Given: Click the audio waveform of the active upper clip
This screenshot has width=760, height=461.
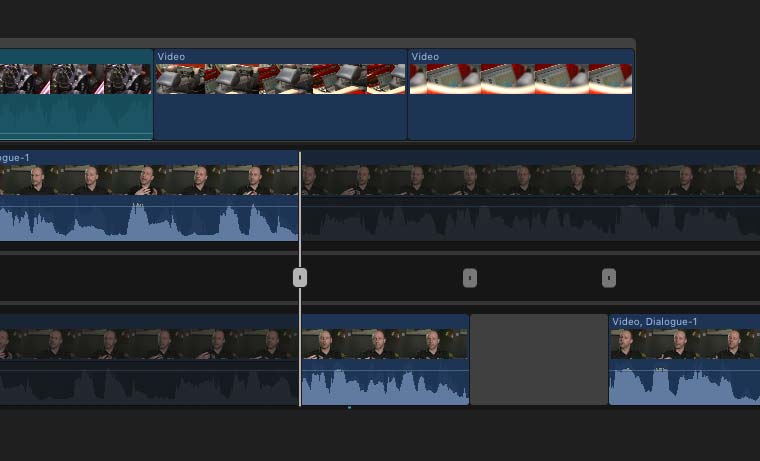Looking at the screenshot, I should 149,221.
